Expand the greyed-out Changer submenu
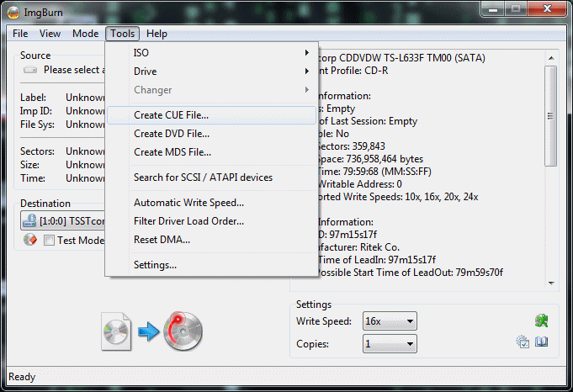This screenshot has height=392, width=573. (x=212, y=90)
